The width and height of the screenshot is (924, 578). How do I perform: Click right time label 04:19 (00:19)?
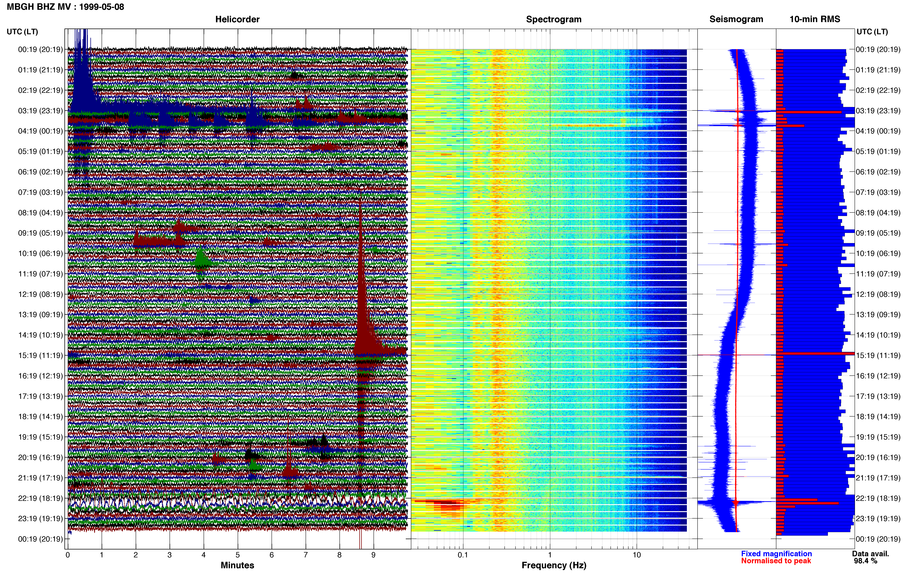click(878, 131)
